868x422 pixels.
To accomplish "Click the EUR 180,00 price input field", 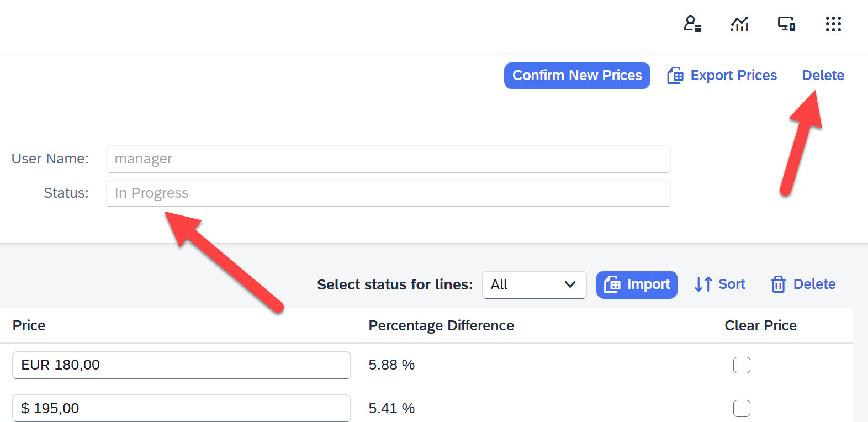I will pyautogui.click(x=181, y=365).
